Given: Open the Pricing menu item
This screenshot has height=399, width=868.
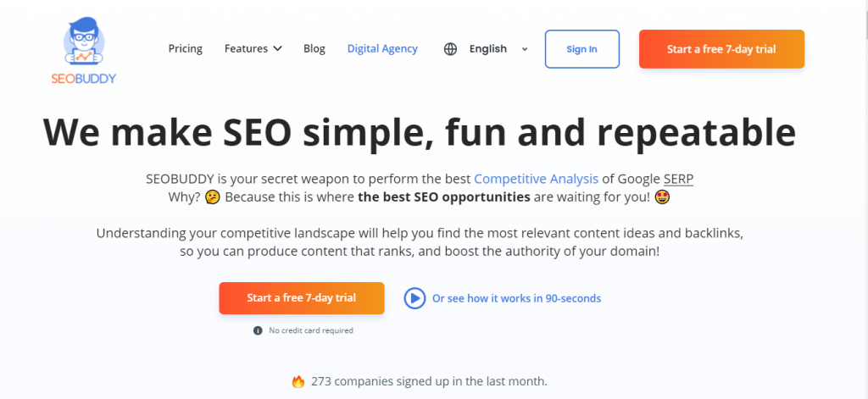Looking at the screenshot, I should coord(186,48).
